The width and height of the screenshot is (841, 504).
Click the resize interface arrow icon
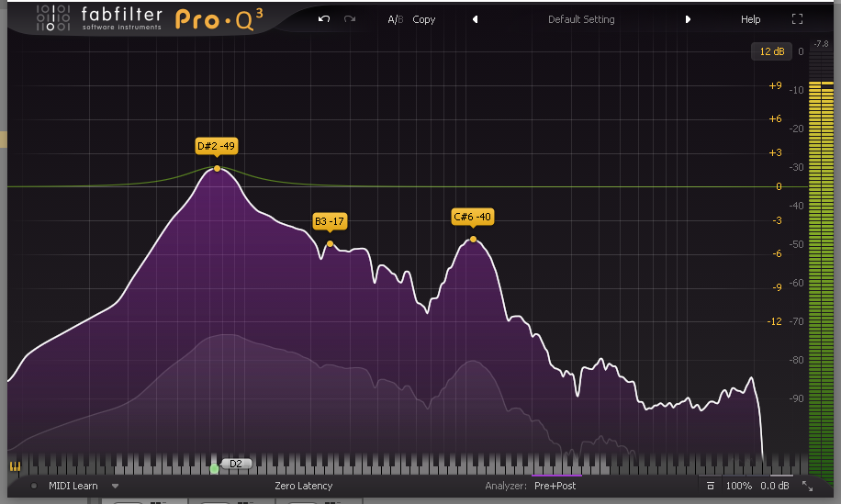pyautogui.click(x=807, y=486)
